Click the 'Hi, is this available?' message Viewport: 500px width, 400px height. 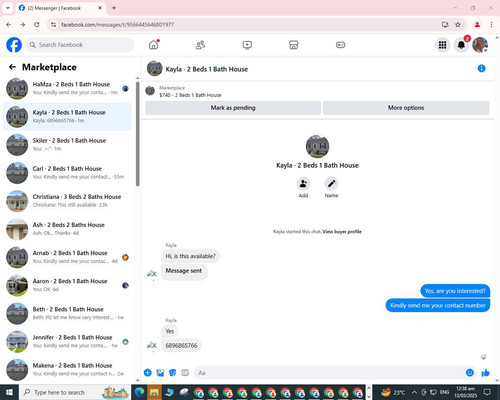click(x=191, y=256)
